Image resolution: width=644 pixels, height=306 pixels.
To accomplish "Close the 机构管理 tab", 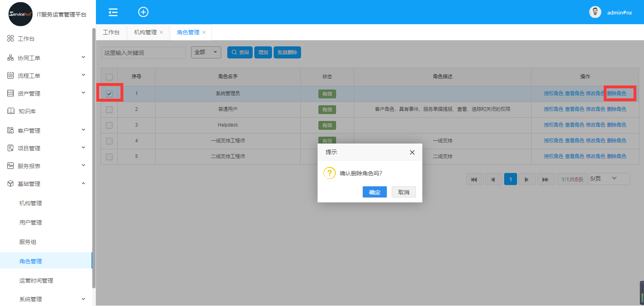I will (161, 32).
